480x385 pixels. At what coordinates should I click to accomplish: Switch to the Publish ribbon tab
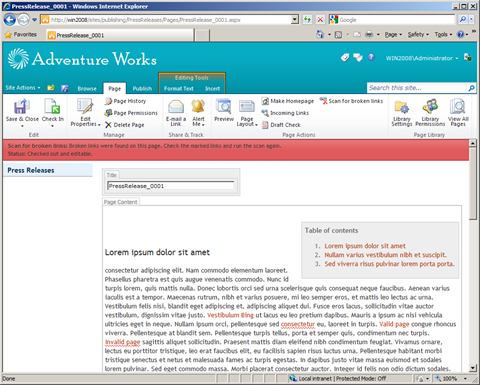point(142,88)
